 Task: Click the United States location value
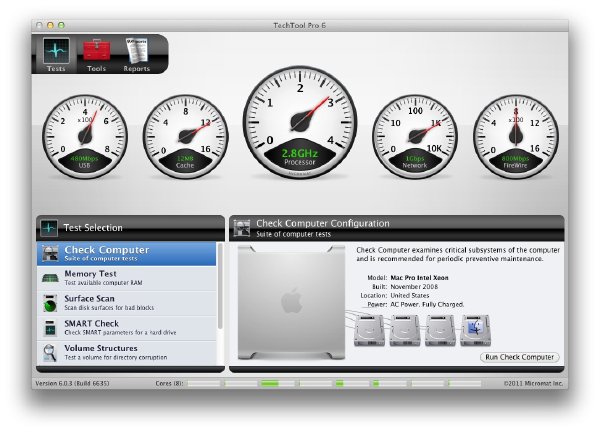coord(410,295)
